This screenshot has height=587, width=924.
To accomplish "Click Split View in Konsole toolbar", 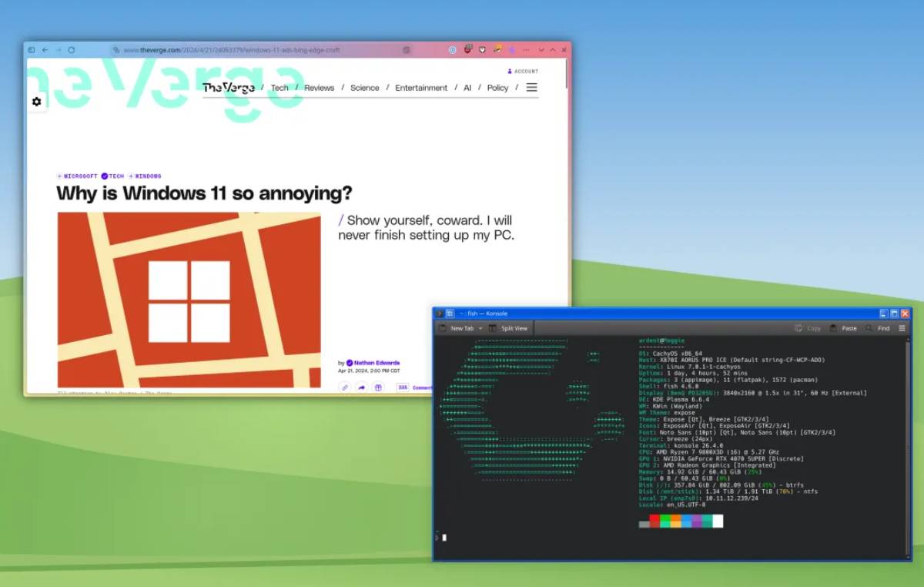I will pyautogui.click(x=508, y=328).
